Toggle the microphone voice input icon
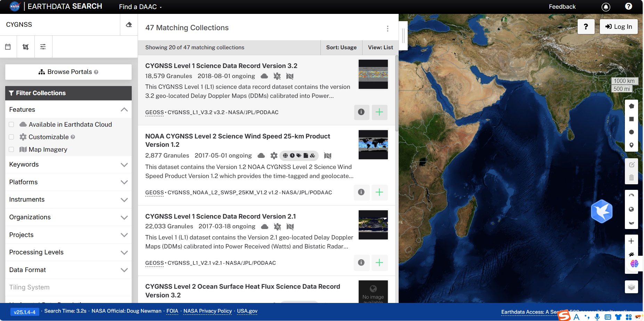The width and height of the screenshot is (644, 321). click(597, 317)
